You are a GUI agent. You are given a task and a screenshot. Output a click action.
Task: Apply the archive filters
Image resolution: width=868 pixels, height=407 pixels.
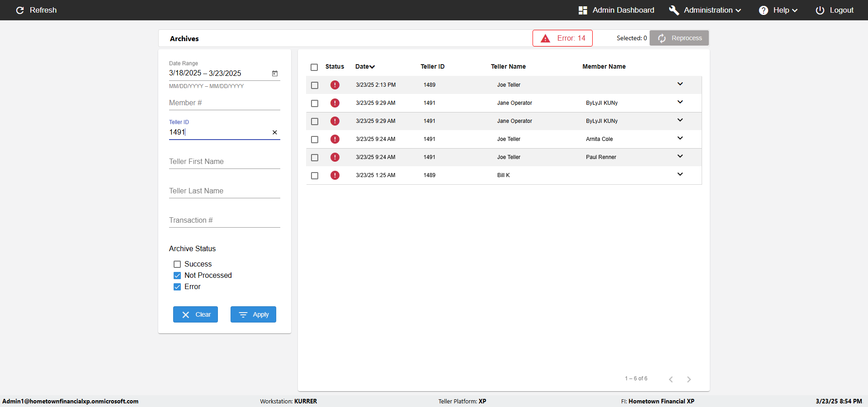253,314
